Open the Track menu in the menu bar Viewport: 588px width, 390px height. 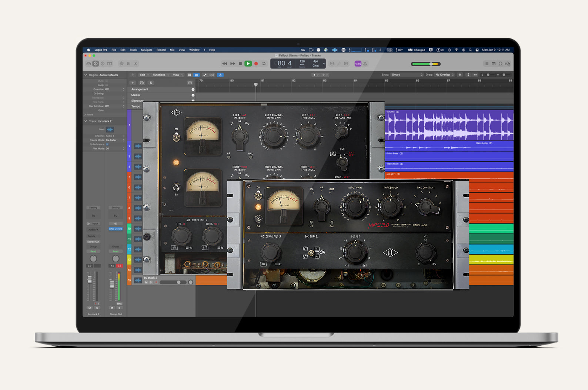click(133, 50)
